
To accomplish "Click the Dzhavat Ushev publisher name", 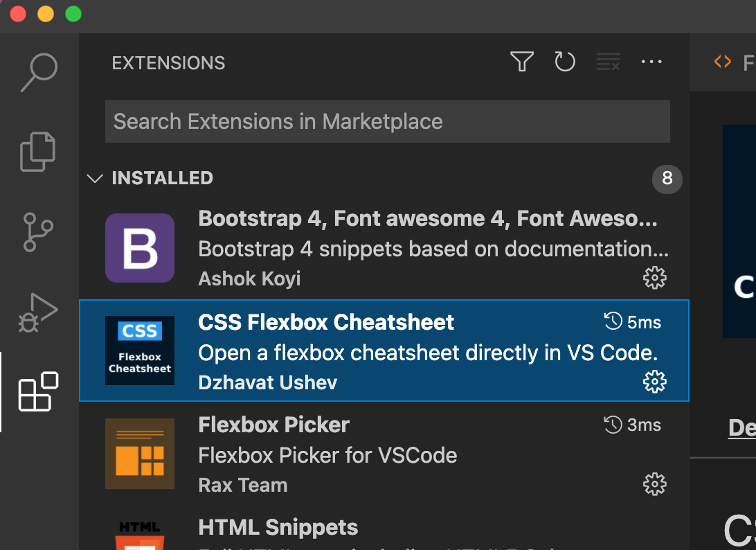I will (x=268, y=382).
